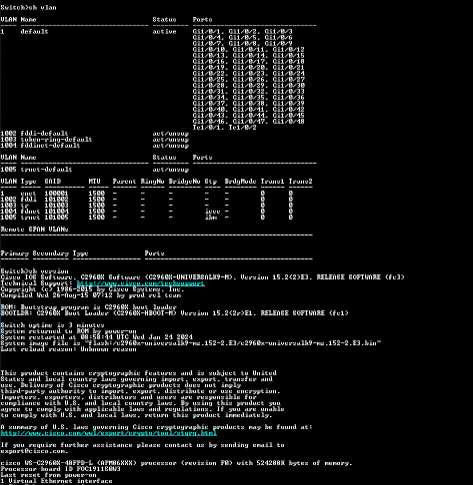Click the 'Copyright (c) 1986-2015' line

pos(92,289)
